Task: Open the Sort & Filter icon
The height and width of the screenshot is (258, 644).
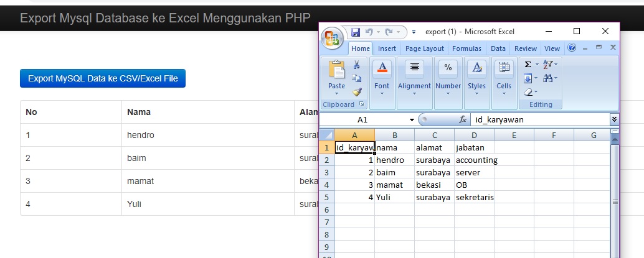Action: pos(548,65)
